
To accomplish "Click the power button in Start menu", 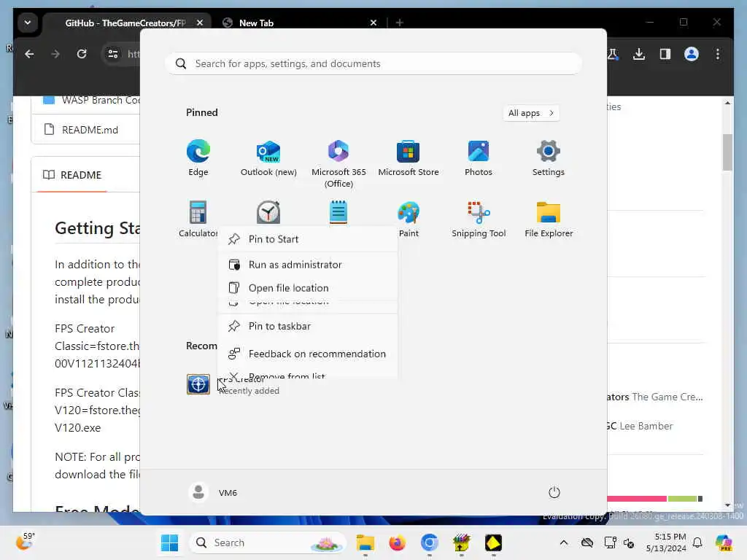I will 554,492.
